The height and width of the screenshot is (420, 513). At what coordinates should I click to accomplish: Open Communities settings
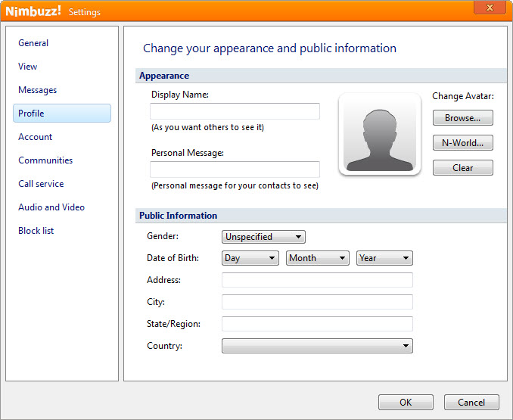tap(45, 160)
